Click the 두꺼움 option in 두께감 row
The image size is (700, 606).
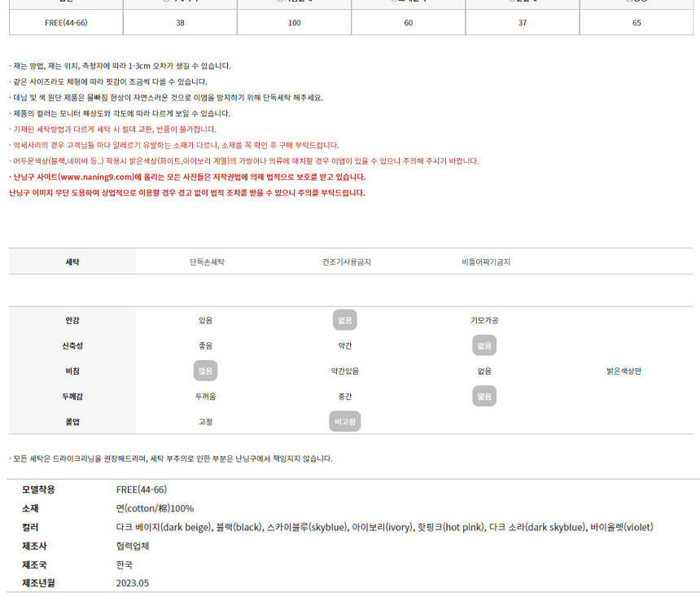205,397
